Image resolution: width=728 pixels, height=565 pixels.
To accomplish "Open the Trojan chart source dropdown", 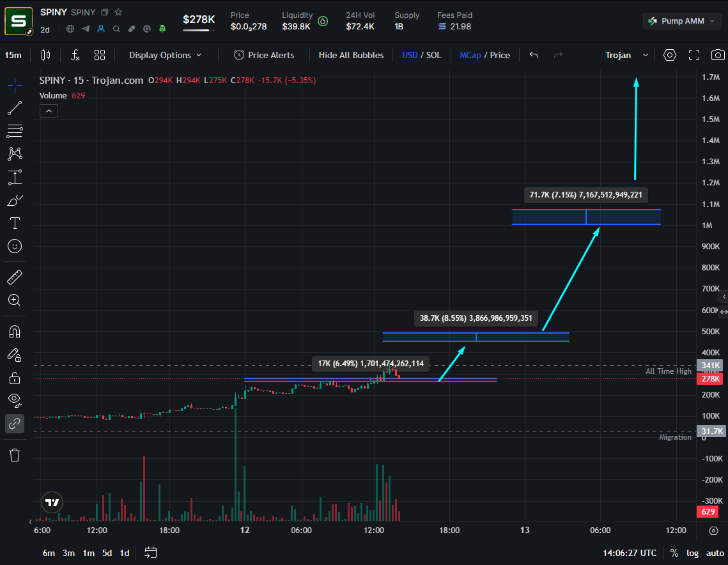I will point(626,55).
